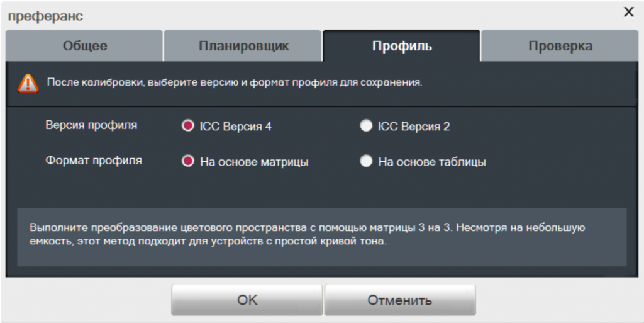Click the 3 на 3 matrix description box
Image resolution: width=644 pixels, height=323 pixels.
pyautogui.click(x=321, y=237)
